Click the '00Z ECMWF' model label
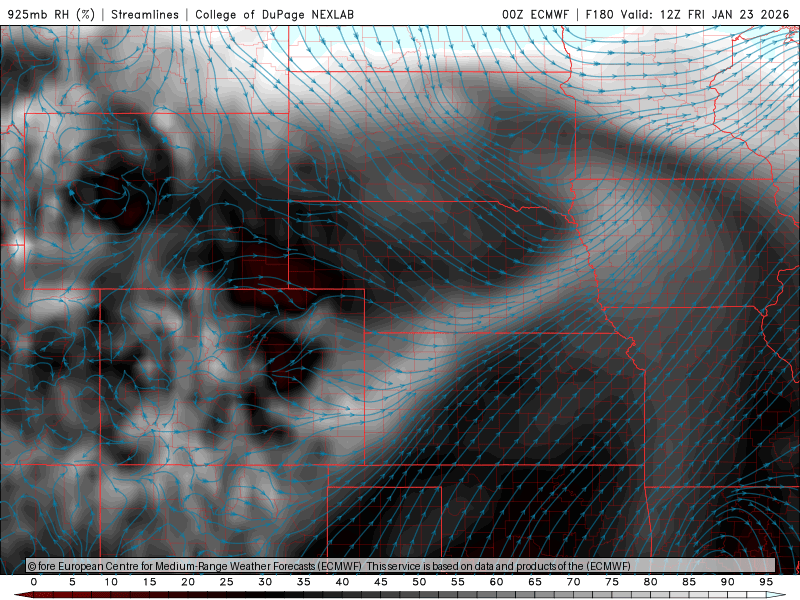 [x=535, y=14]
